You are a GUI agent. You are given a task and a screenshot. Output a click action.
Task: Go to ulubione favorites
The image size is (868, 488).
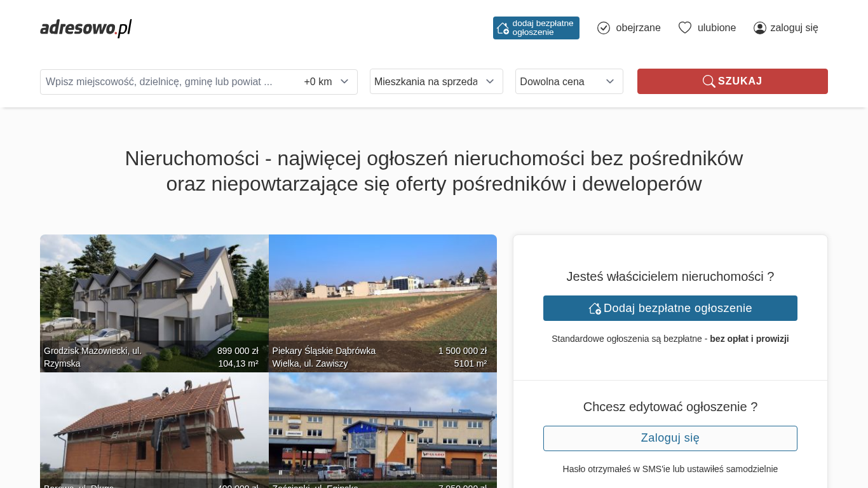coord(716,28)
